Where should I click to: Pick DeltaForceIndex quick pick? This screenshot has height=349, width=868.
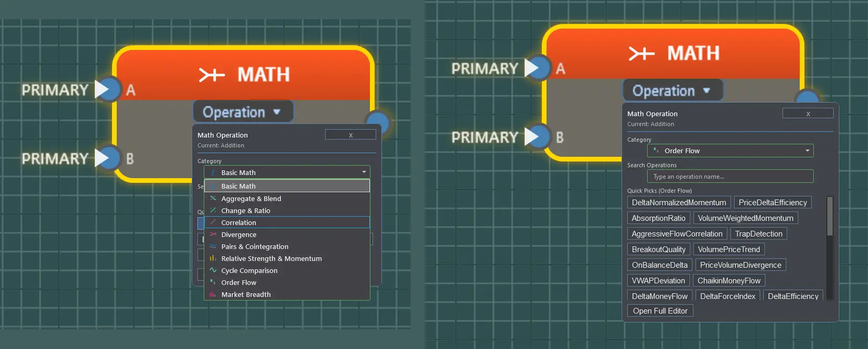point(728,296)
